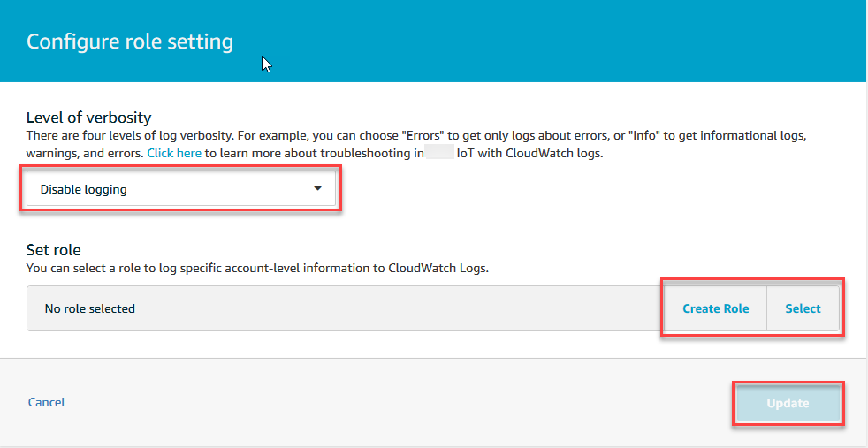Cancel the role configuration
The width and height of the screenshot is (868, 448).
[46, 402]
